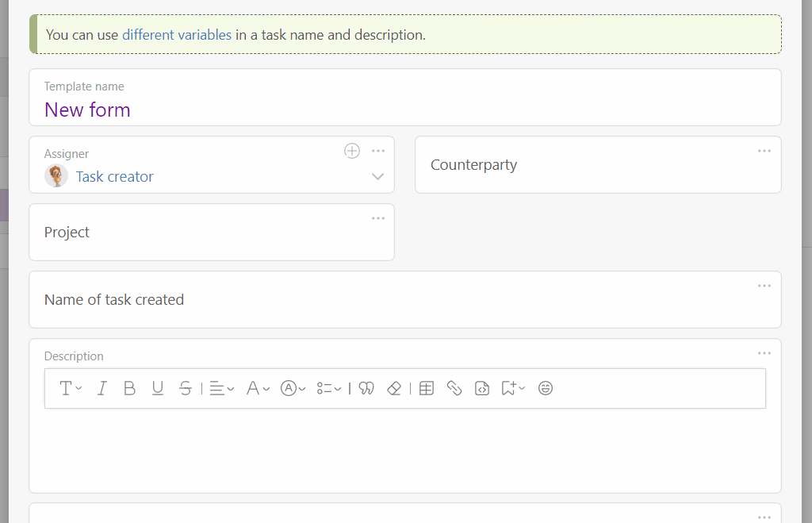This screenshot has width=812, height=523.
Task: Toggle bold formatting in Description toolbar
Action: [x=129, y=388]
